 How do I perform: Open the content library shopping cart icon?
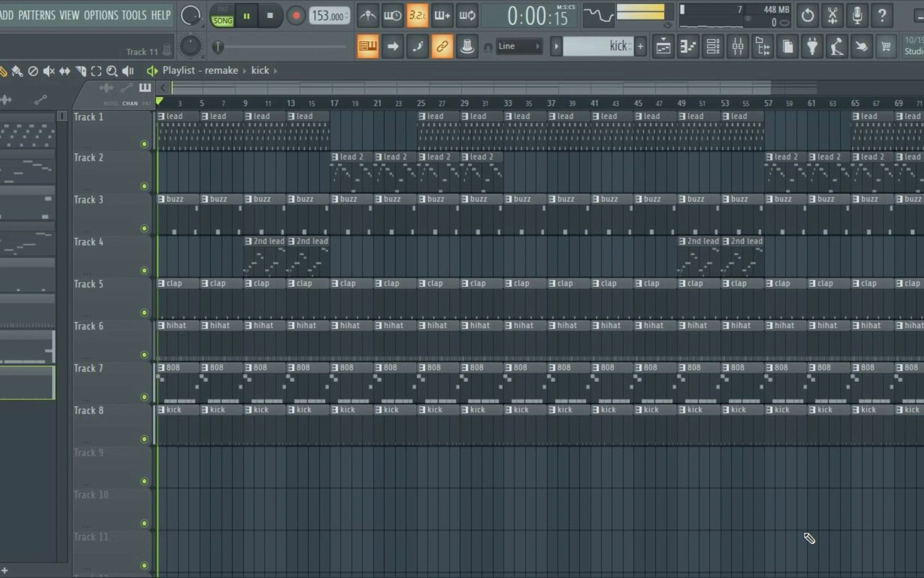(x=886, y=47)
